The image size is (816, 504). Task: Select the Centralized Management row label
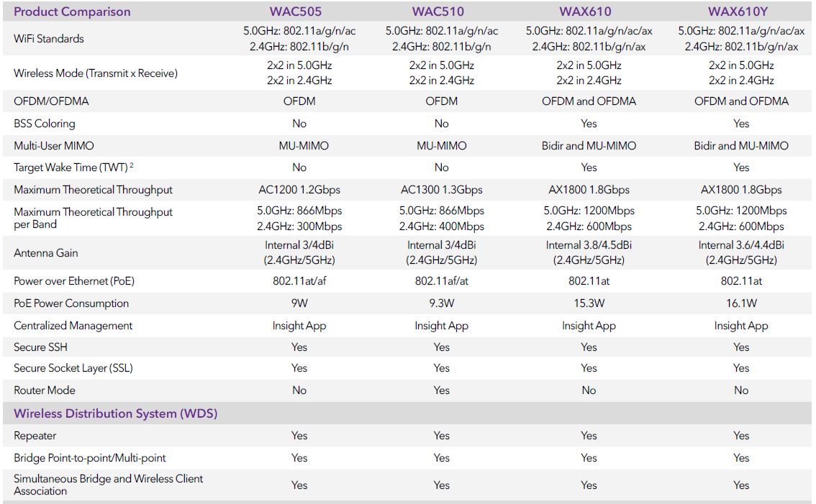tap(73, 326)
